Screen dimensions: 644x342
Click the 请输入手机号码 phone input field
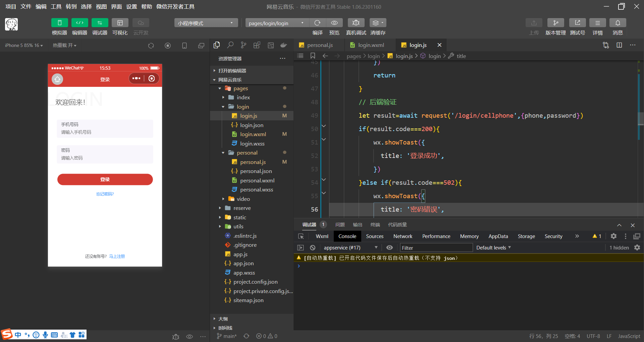[x=105, y=132]
